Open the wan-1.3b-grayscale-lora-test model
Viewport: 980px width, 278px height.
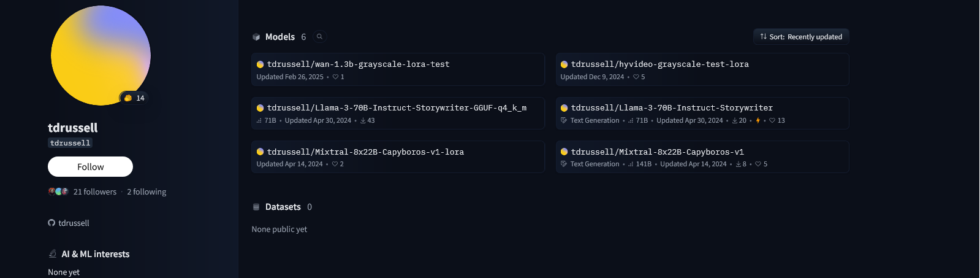point(358,64)
